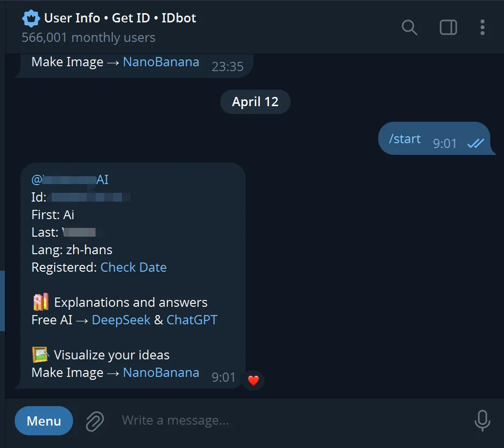Click the April 12 date separator
The image size is (504, 448).
tap(255, 102)
